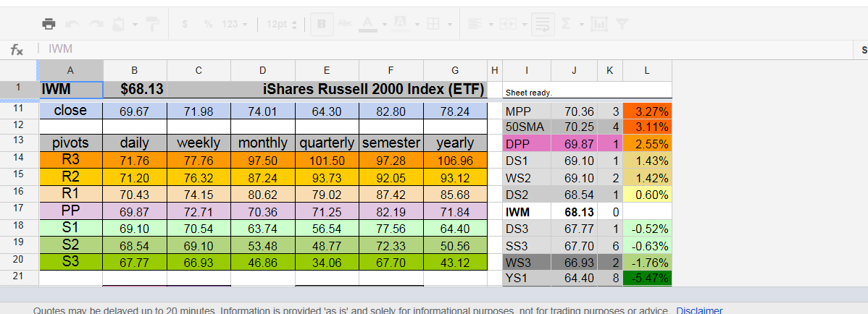Click the close label in row 11
This screenshot has height=314, width=868.
(x=71, y=111)
